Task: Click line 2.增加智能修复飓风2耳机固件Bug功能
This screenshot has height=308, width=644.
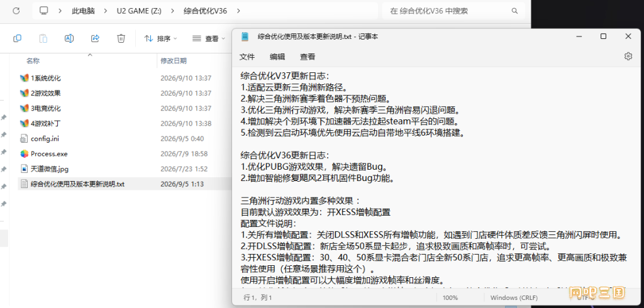Action: [x=318, y=179]
